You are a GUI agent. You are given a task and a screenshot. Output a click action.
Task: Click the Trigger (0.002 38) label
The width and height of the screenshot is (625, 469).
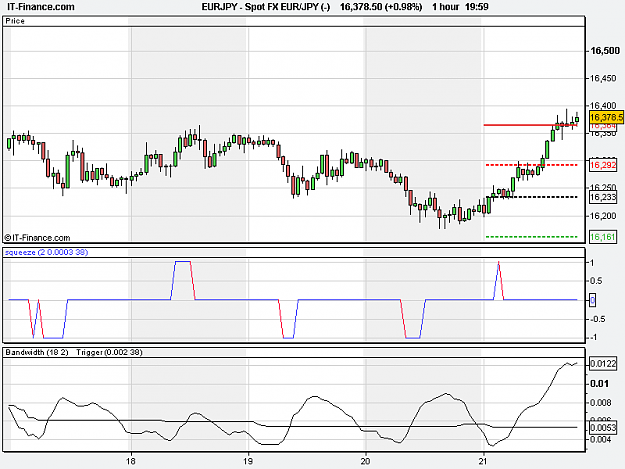coord(109,352)
